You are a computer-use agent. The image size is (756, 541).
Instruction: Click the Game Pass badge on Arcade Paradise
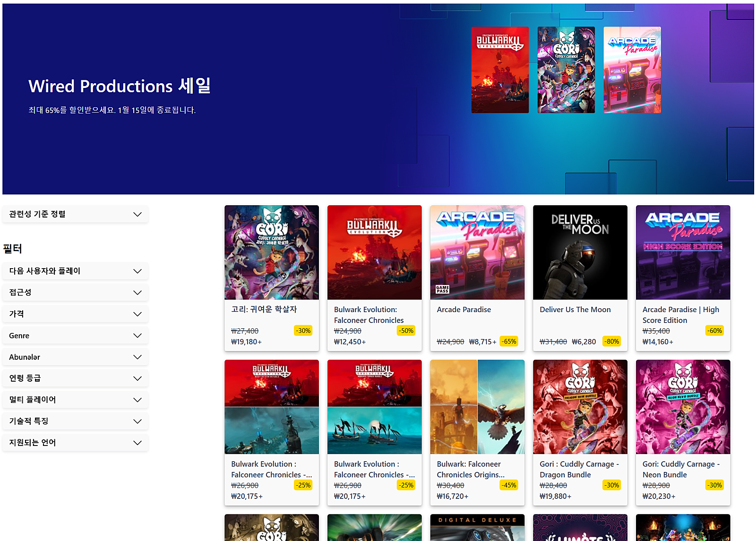[x=442, y=289]
